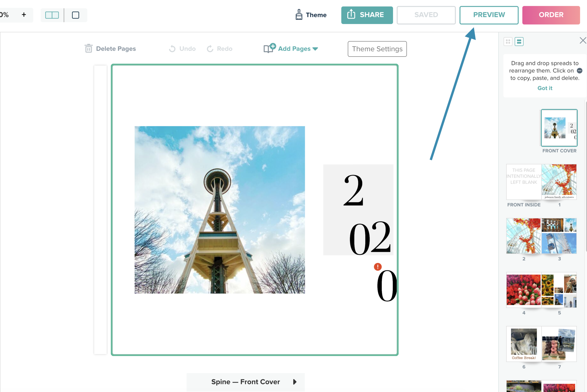The height and width of the screenshot is (392, 587).
Task: Select the single page view icon
Action: (x=76, y=15)
